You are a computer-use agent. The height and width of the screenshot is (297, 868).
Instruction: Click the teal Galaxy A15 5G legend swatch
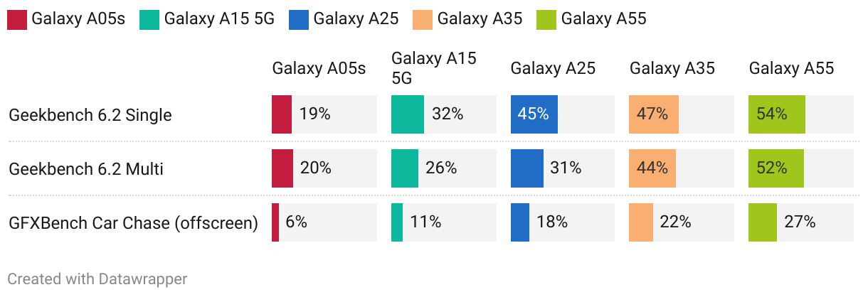tap(150, 19)
